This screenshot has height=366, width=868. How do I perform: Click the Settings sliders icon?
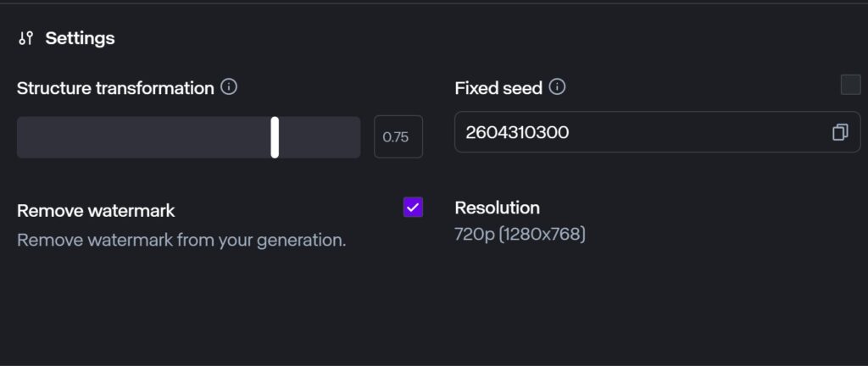point(26,38)
